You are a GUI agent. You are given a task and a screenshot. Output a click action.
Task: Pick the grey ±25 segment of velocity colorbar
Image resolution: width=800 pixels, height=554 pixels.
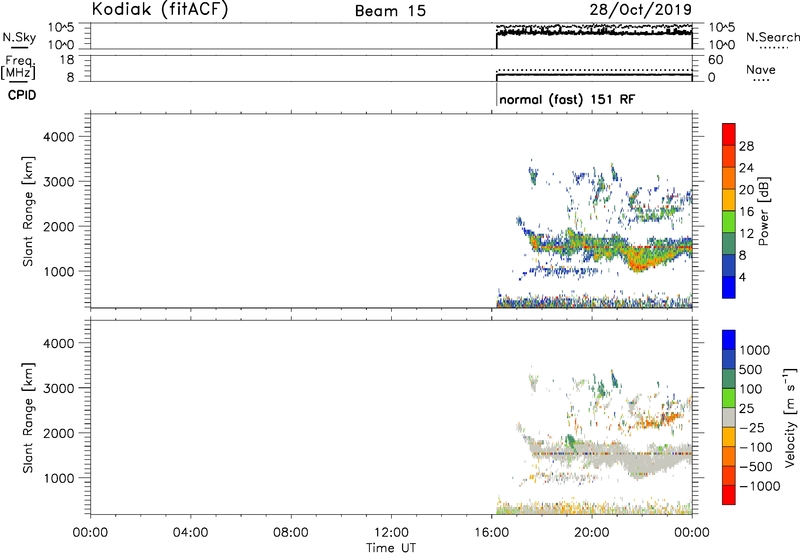point(729,418)
